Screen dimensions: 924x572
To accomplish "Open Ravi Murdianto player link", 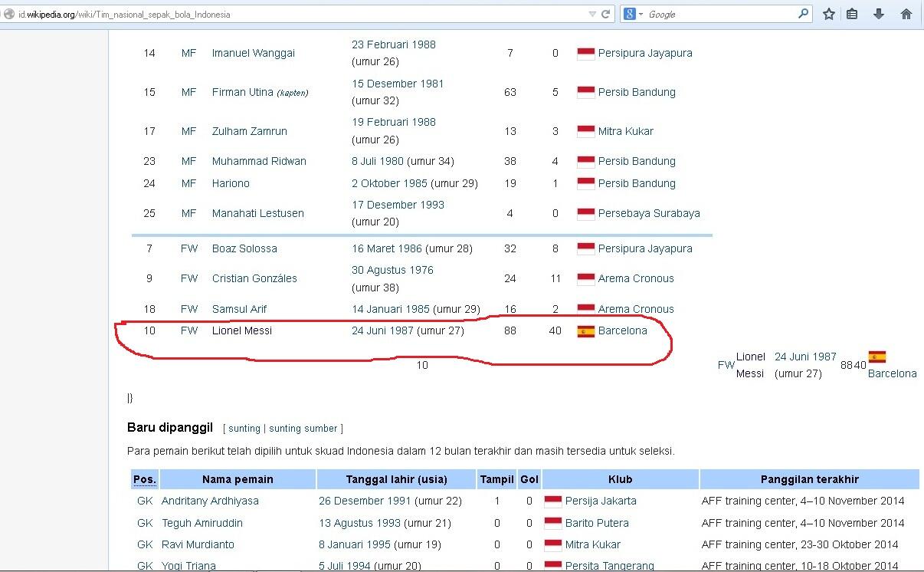I will click(198, 544).
